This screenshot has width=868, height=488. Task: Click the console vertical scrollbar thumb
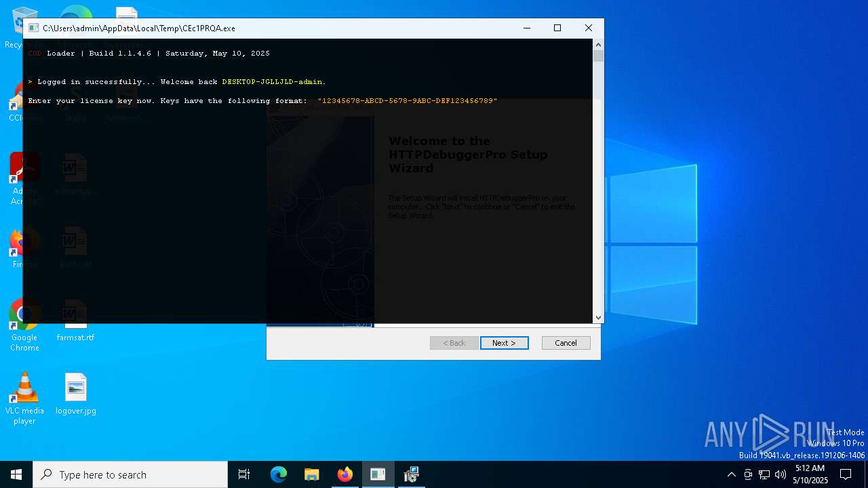pyautogui.click(x=598, y=56)
